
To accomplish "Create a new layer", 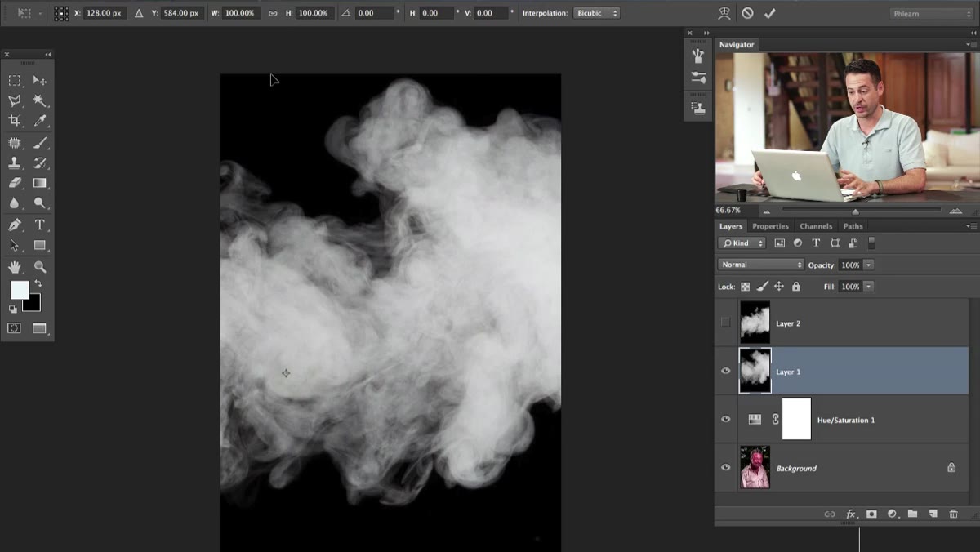I will coord(933,514).
